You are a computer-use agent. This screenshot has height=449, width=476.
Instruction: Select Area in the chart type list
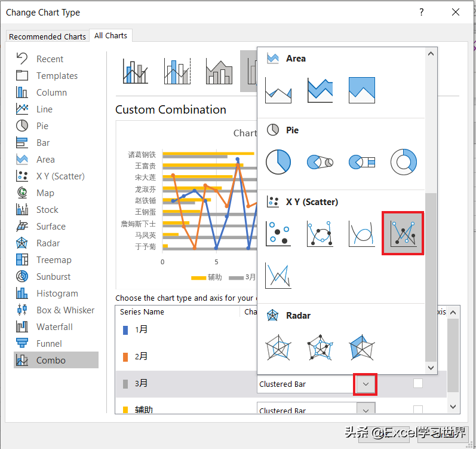(x=56, y=160)
